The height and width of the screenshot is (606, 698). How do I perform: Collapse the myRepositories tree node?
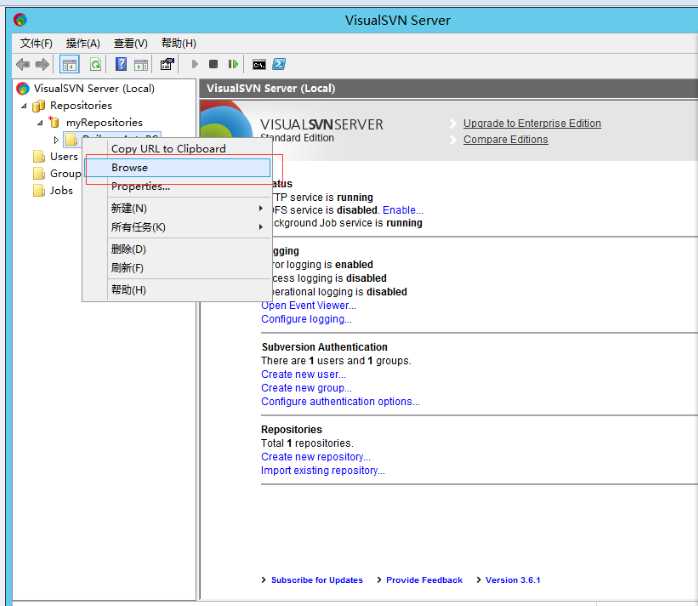click(x=40, y=122)
